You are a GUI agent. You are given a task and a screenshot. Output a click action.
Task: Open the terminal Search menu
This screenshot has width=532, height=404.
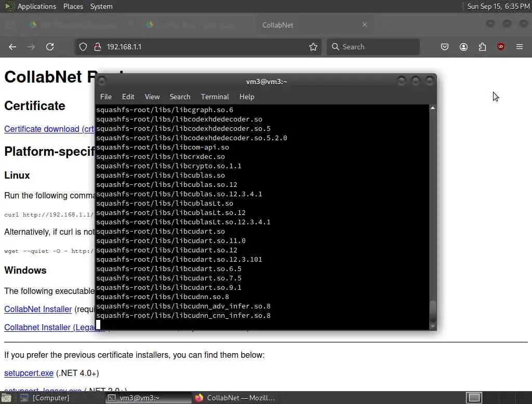[180, 97]
